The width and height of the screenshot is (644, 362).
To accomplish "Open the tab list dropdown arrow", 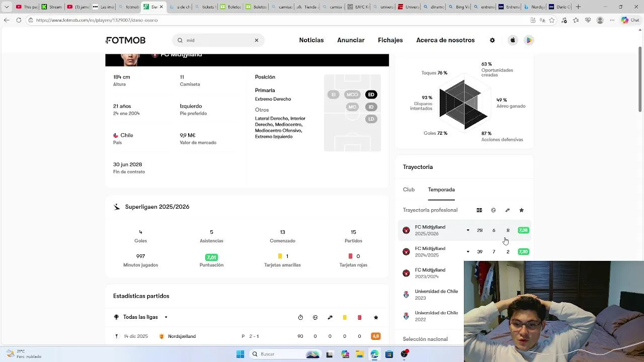I will coord(7,7).
